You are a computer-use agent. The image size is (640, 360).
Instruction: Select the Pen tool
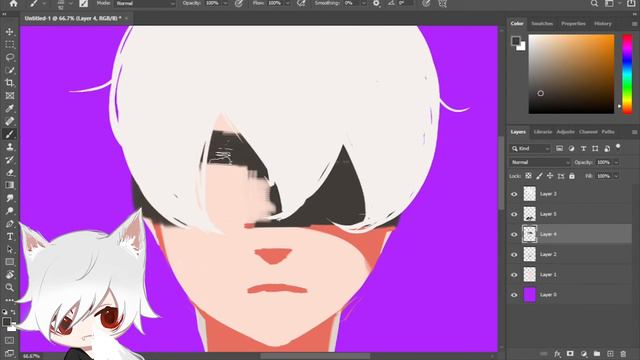click(10, 224)
